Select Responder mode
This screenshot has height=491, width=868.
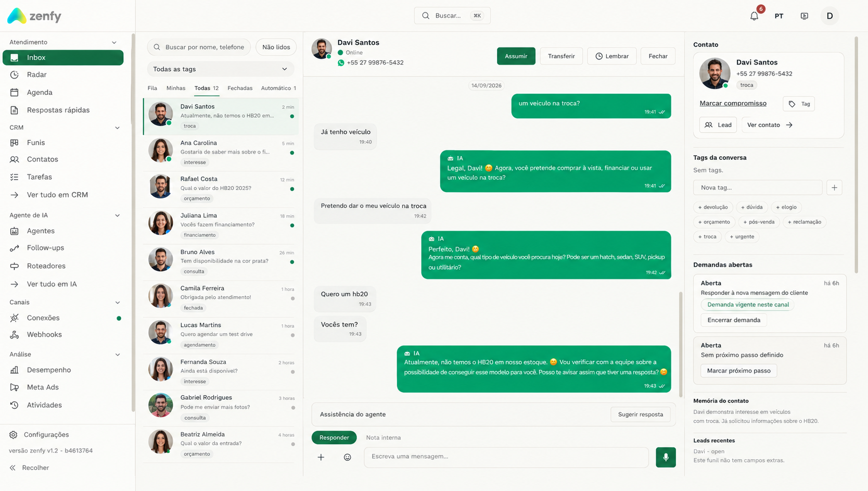tap(334, 438)
